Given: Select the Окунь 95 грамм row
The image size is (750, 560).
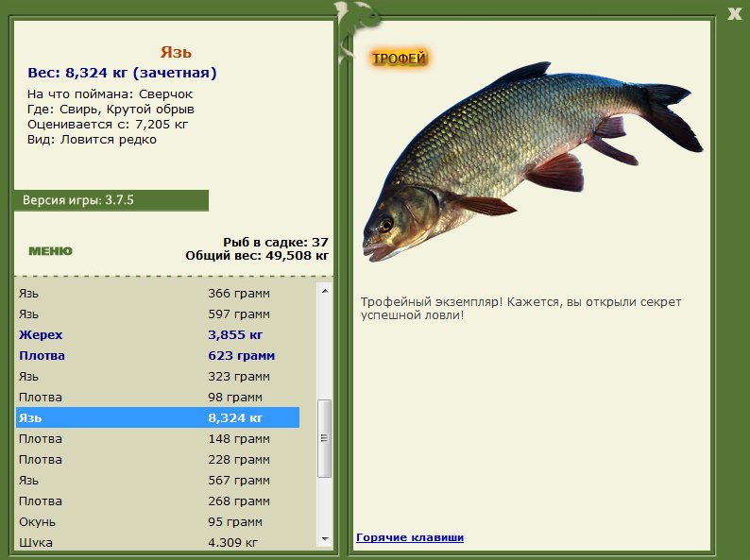Looking at the screenshot, I should pos(158,522).
